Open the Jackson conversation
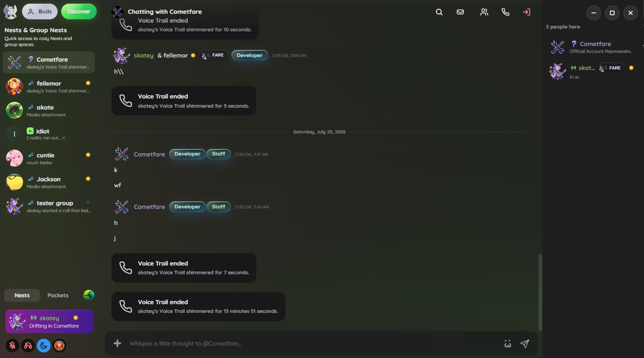 (49, 182)
